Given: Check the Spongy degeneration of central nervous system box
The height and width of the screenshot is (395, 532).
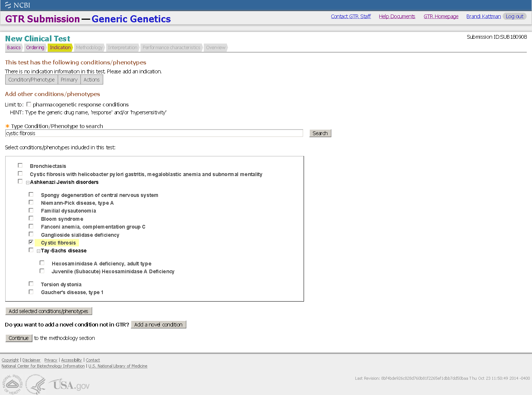Looking at the screenshot, I should click(x=31, y=194).
